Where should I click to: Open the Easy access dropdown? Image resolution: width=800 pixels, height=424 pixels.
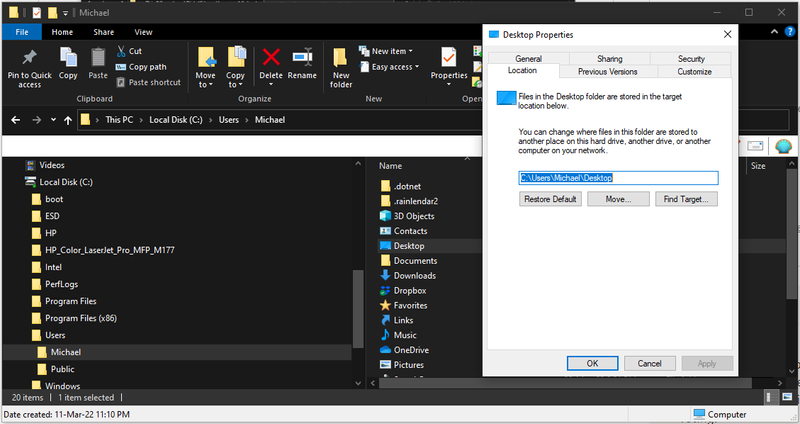[x=391, y=67]
